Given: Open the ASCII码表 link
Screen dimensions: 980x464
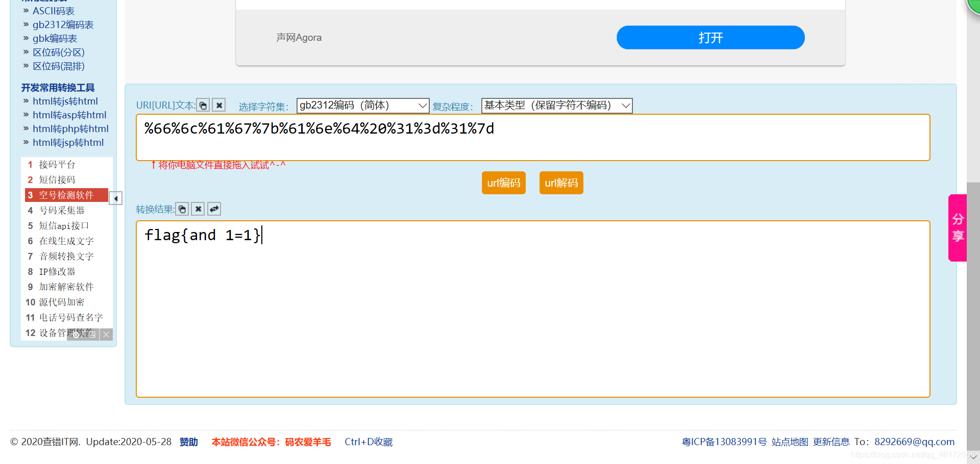Looking at the screenshot, I should (x=54, y=11).
